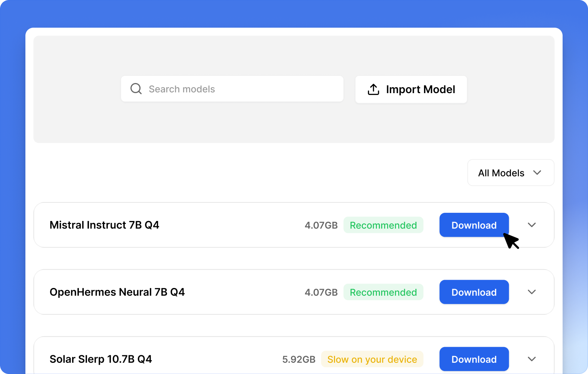Expand the OpenHermes Neural 7B Q4 row chevron
This screenshot has width=588, height=374.
pos(532,292)
